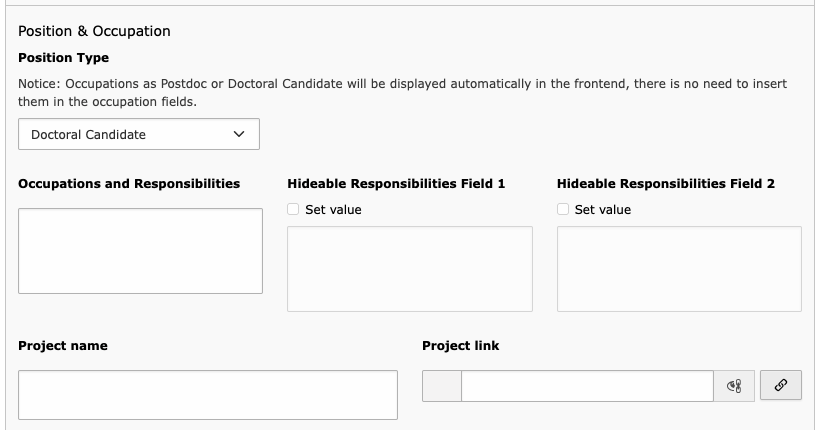Click the Hideable Responsibilities Field 1 heading

tap(396, 184)
